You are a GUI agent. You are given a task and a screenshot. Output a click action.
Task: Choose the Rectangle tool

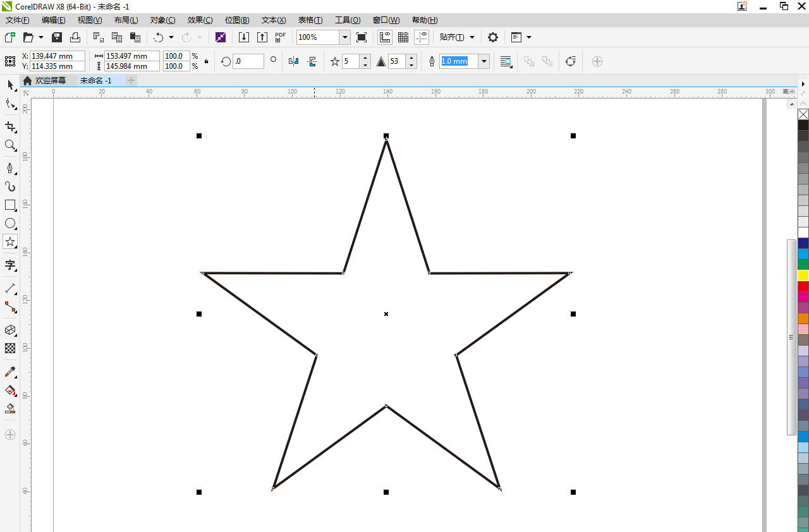[10, 205]
